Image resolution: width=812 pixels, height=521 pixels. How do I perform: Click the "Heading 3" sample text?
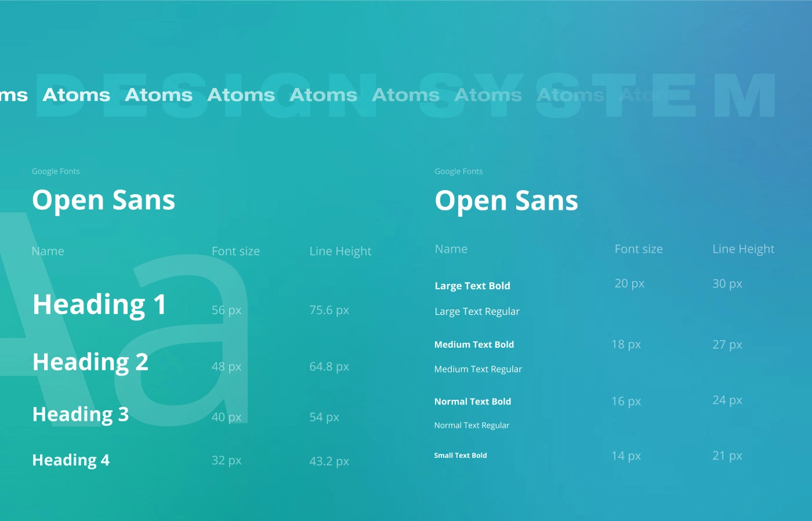[81, 415]
